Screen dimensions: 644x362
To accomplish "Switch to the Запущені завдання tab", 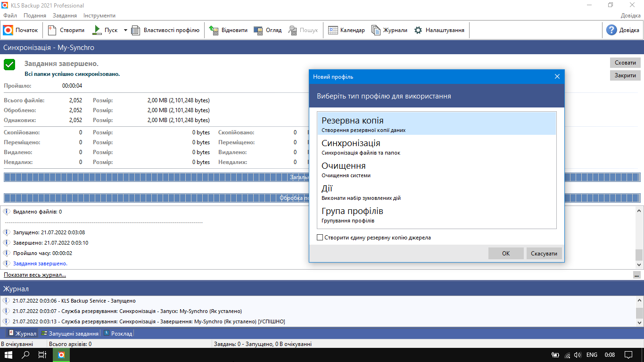I will click(70, 333).
